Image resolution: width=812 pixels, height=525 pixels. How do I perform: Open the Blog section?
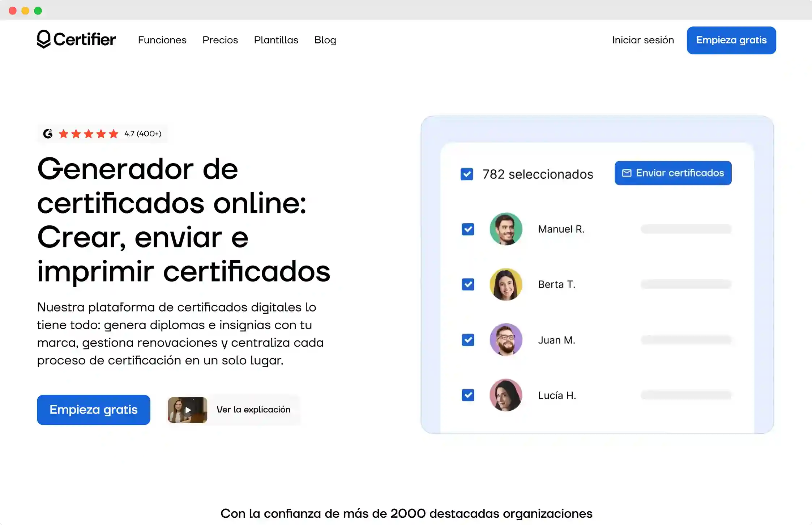[325, 40]
